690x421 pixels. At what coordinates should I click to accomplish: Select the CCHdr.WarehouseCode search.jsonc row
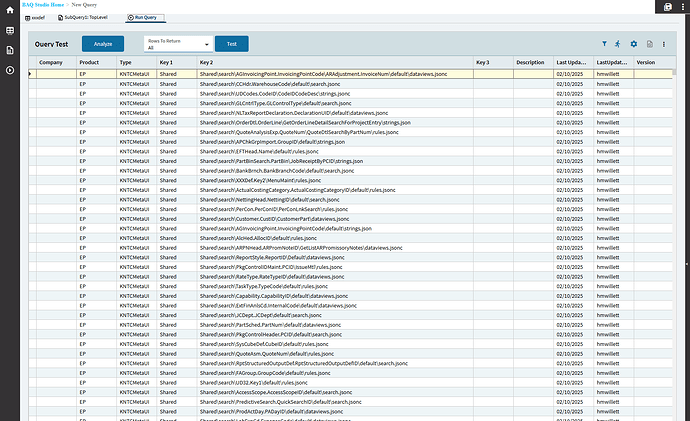coord(351,84)
